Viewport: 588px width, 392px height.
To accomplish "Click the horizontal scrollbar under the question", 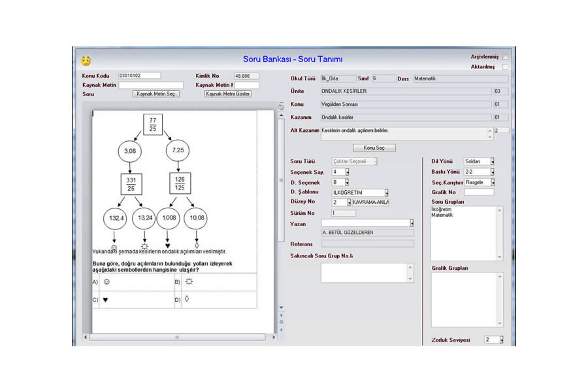I will pos(176,337).
